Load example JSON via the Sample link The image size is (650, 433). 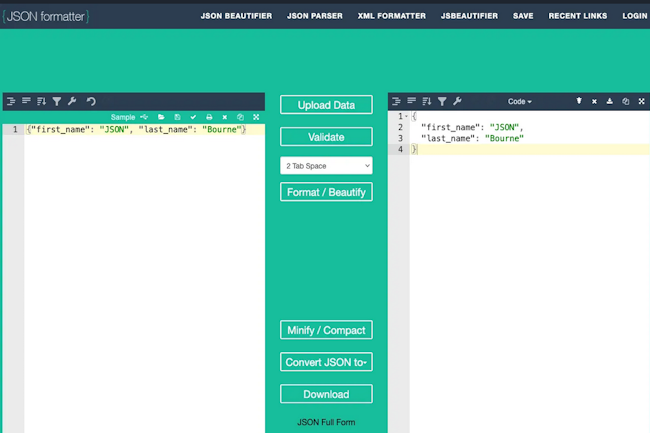tap(122, 117)
